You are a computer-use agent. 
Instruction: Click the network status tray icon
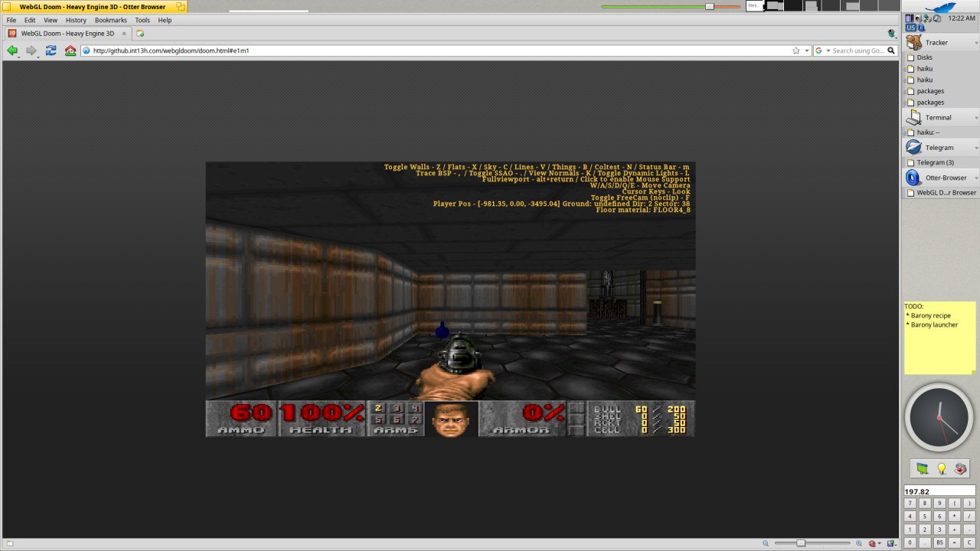click(927, 18)
